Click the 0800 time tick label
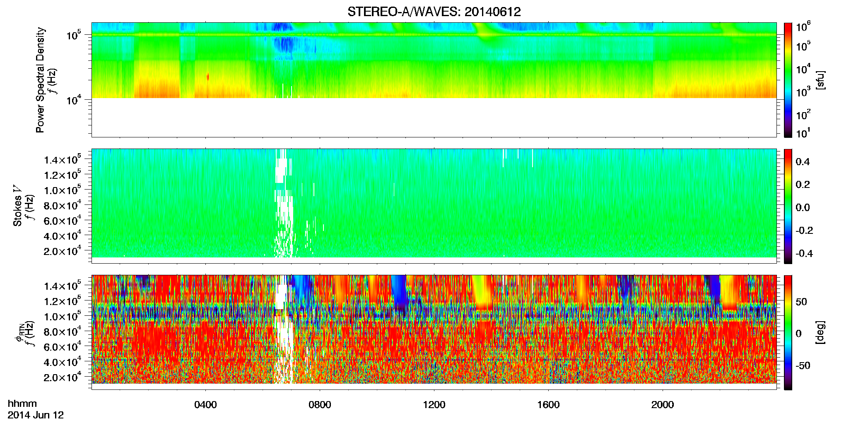 click(320, 405)
